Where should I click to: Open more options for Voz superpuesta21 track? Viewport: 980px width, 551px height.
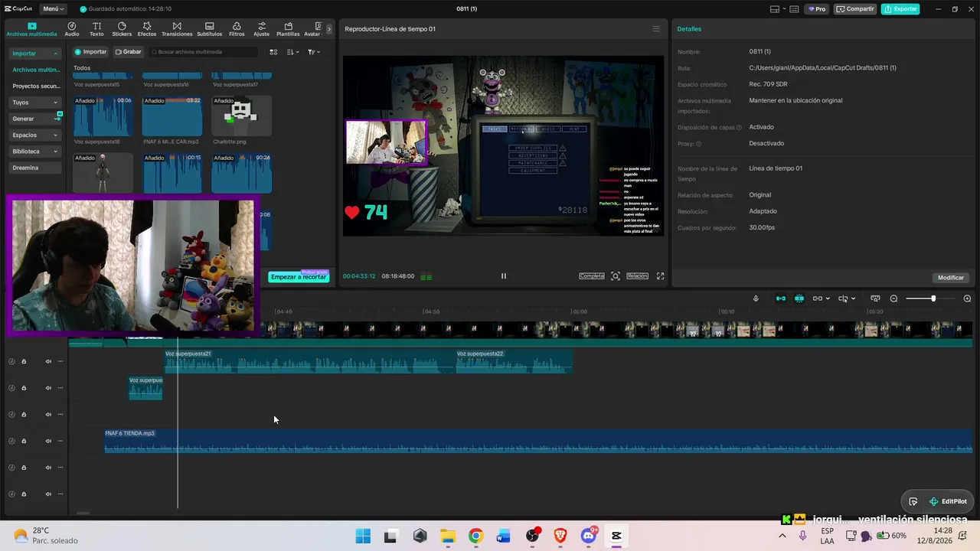pos(60,361)
